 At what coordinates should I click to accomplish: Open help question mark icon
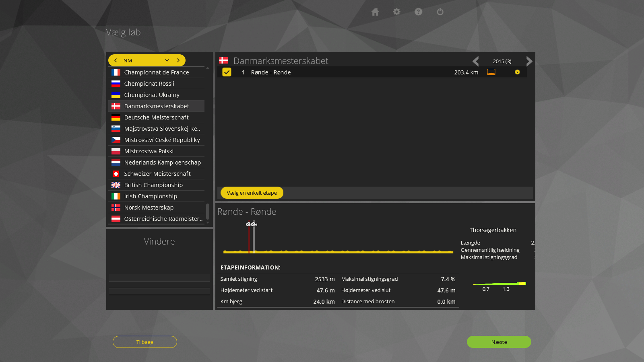(419, 12)
